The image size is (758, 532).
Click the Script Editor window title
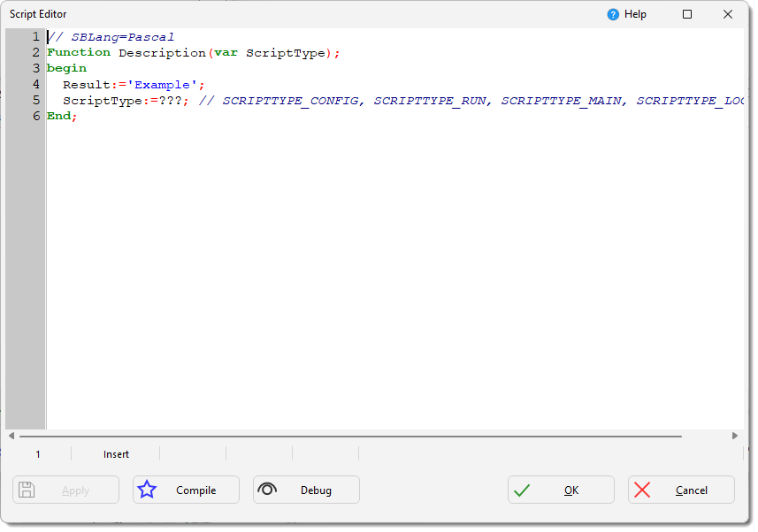38,14
